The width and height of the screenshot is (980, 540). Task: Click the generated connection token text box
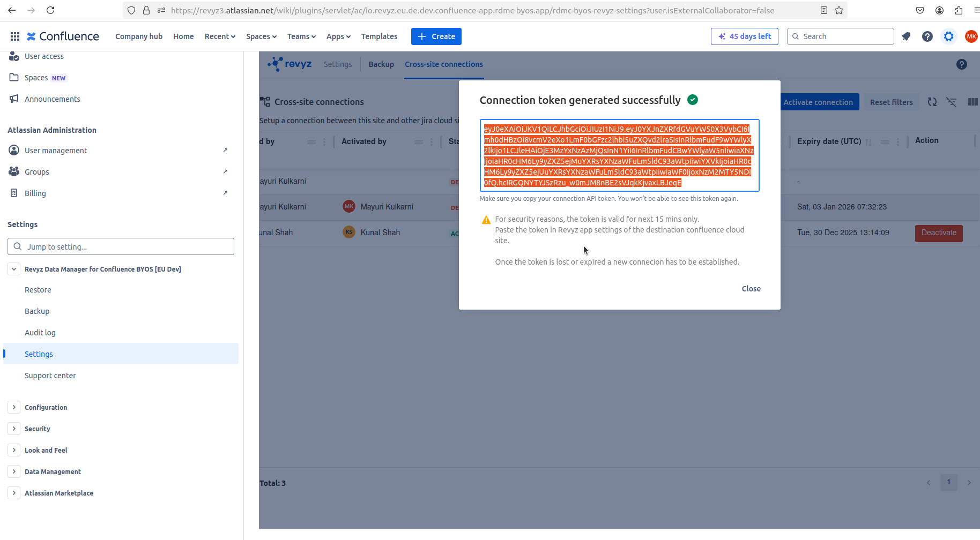point(619,155)
